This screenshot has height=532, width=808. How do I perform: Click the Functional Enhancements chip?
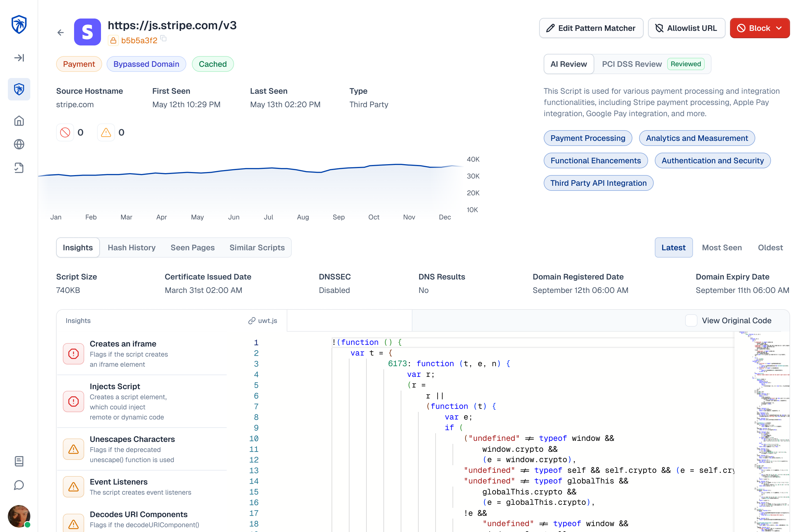596,160
